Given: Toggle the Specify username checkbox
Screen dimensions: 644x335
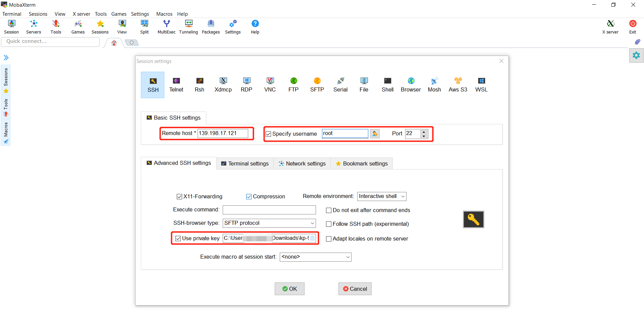Looking at the screenshot, I should pos(268,134).
